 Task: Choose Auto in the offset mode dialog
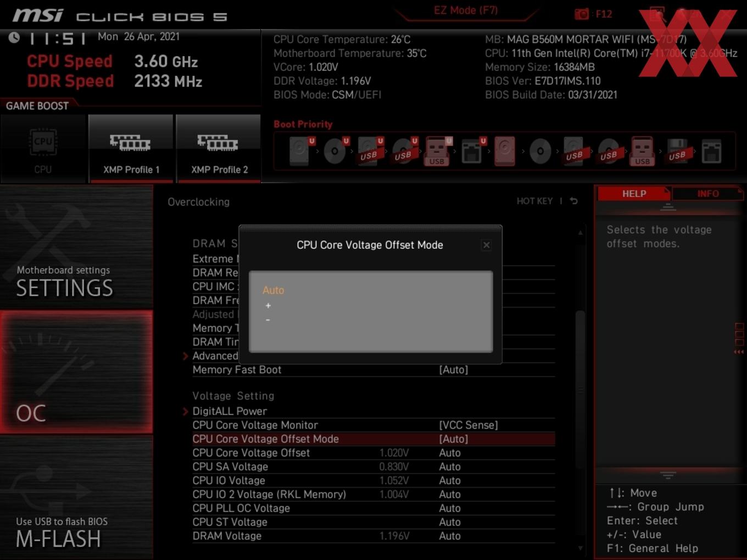coord(274,290)
